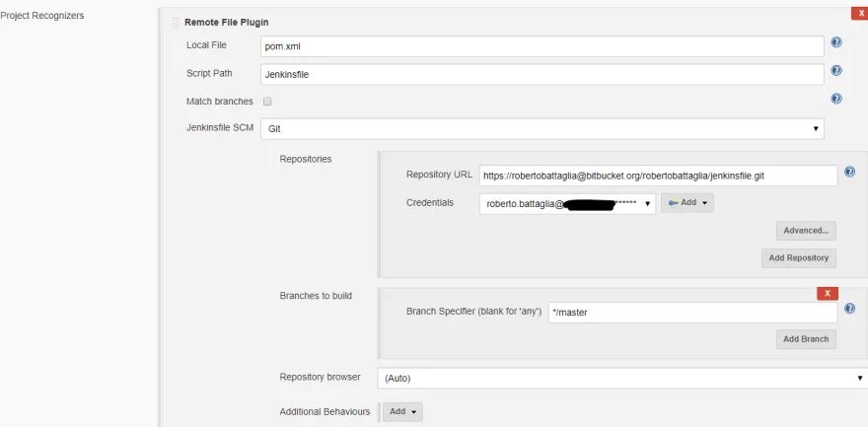Open the Add credentials key menu
The image size is (868, 427).
click(687, 203)
